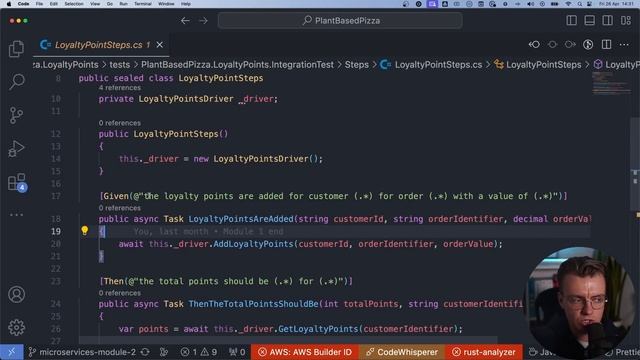This screenshot has width=640, height=360.
Task: Open the Run menu
Action: [123, 4]
